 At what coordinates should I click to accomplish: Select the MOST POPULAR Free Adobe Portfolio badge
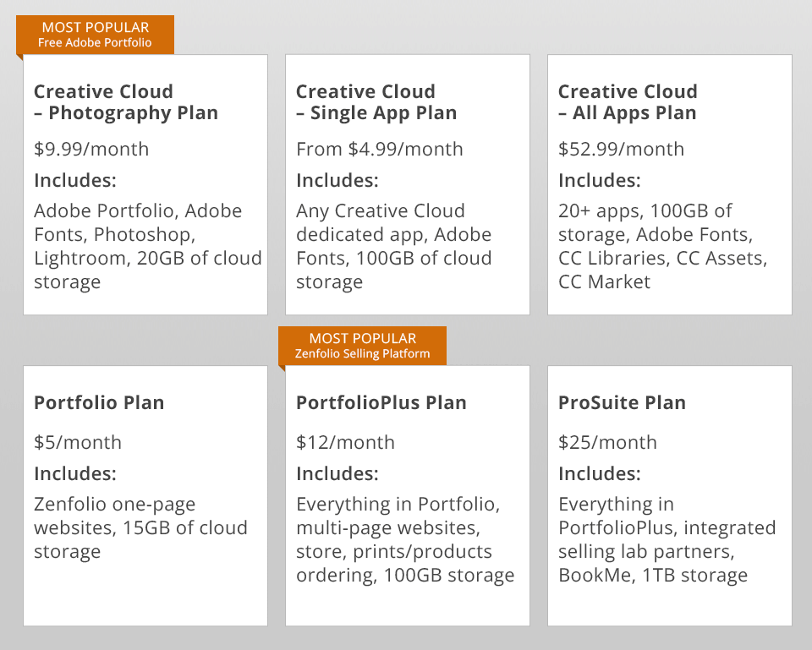[x=95, y=35]
